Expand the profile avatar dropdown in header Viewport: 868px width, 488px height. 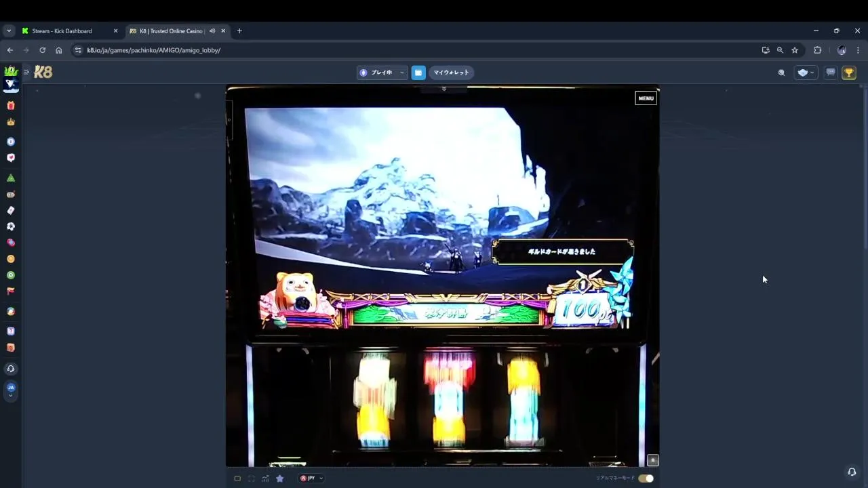pyautogui.click(x=806, y=73)
